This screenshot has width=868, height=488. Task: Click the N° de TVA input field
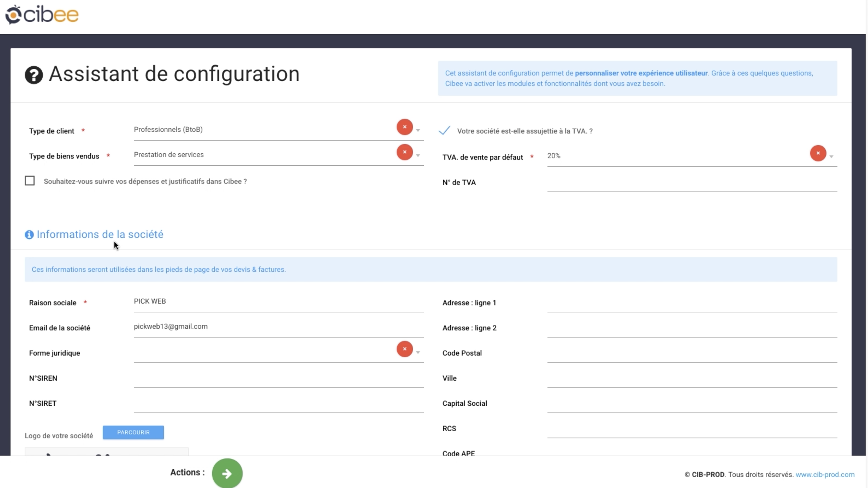[692, 183]
